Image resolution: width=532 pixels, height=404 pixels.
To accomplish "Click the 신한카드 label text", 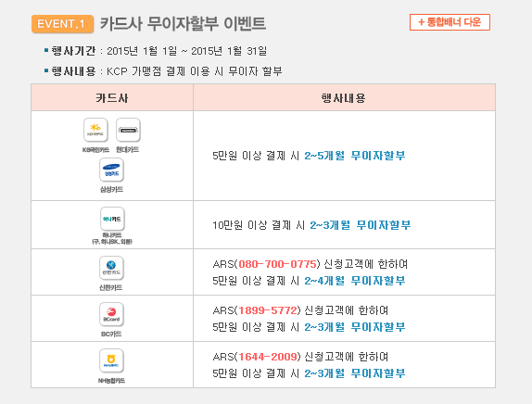I will click(x=111, y=287).
